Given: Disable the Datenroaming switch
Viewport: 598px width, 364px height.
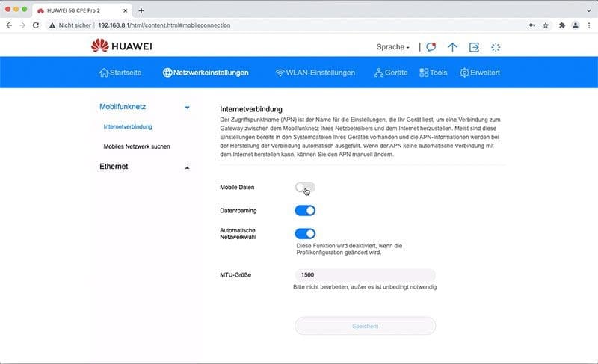Looking at the screenshot, I should tap(305, 210).
